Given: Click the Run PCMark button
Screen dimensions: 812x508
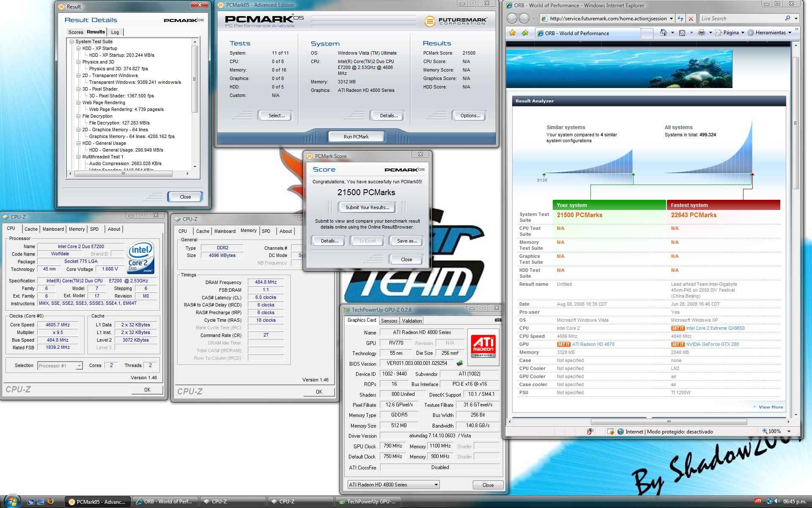Looking at the screenshot, I should [x=356, y=137].
